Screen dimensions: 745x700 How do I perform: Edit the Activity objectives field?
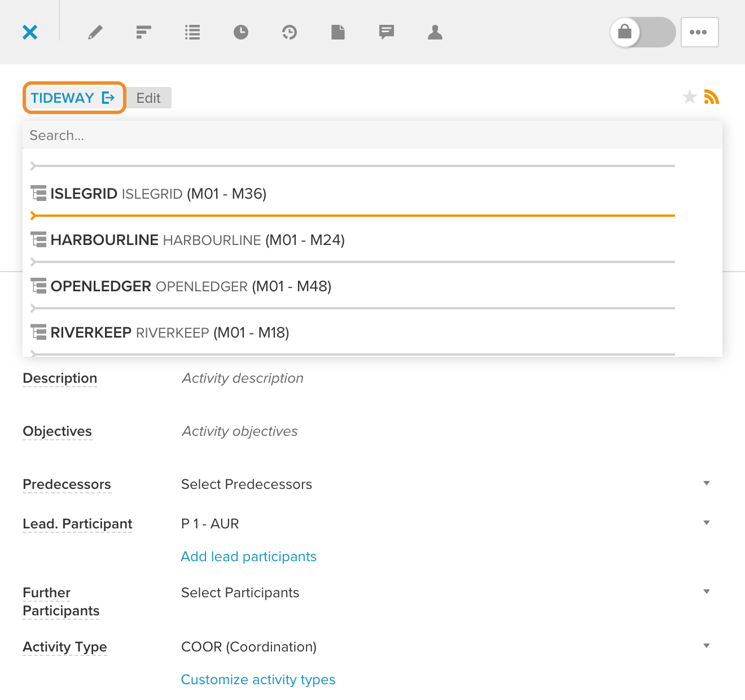tap(240, 431)
